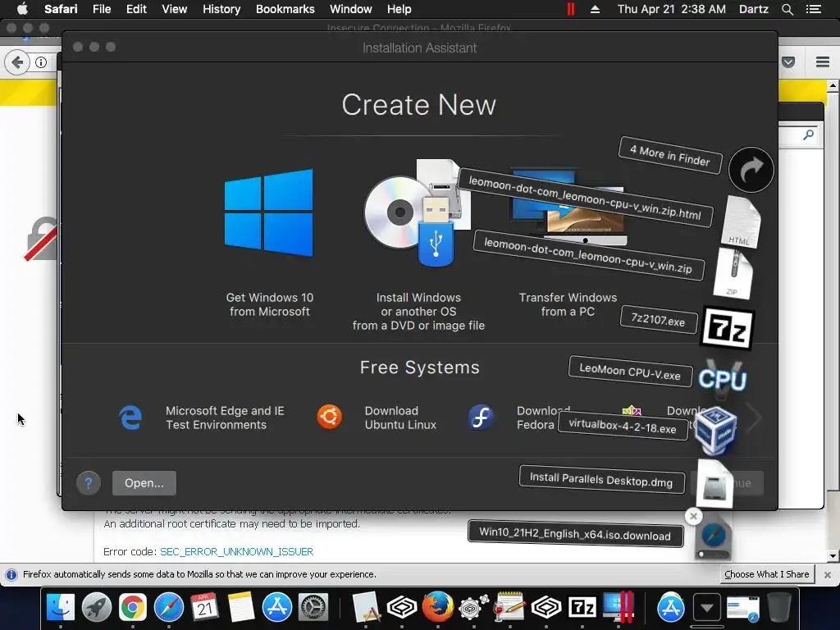Click Firefox scrollbar up arrow

click(x=833, y=85)
